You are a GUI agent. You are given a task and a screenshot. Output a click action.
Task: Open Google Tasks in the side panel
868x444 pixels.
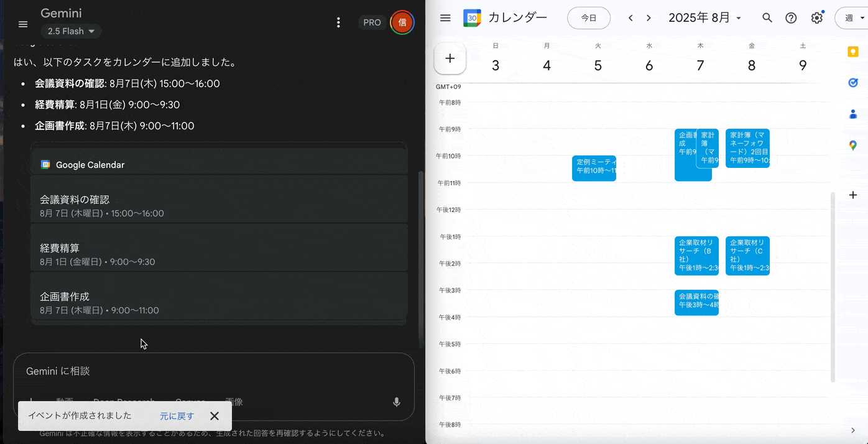click(x=853, y=83)
